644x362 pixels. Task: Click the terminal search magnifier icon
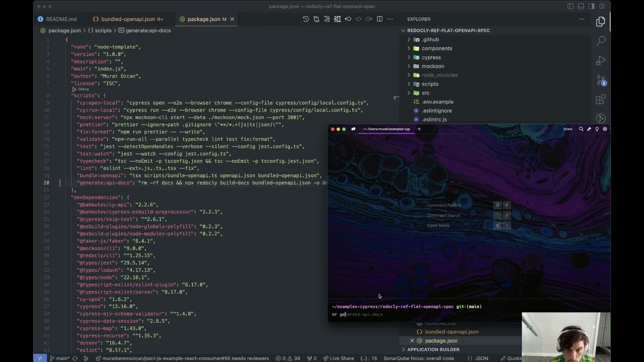[581, 129]
